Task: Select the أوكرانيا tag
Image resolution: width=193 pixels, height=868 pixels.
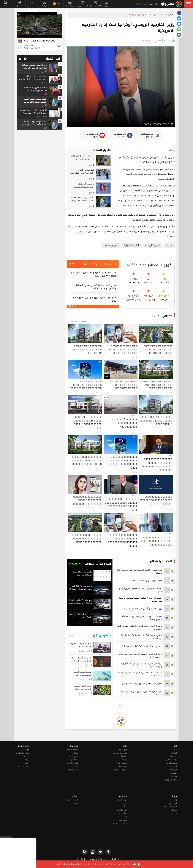Action: [x=169, y=245]
